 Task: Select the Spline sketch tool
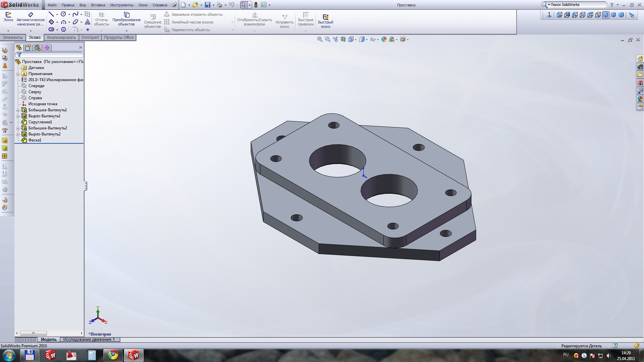[75, 14]
